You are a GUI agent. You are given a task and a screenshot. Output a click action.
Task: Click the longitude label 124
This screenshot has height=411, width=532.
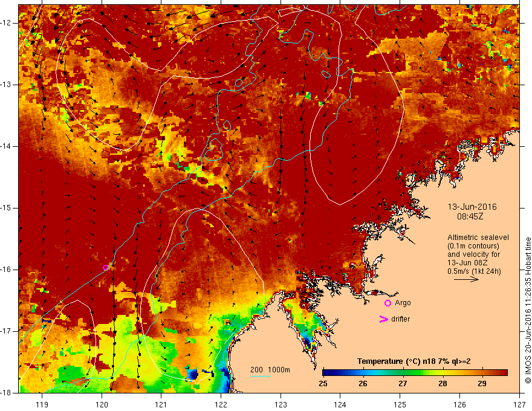340,404
